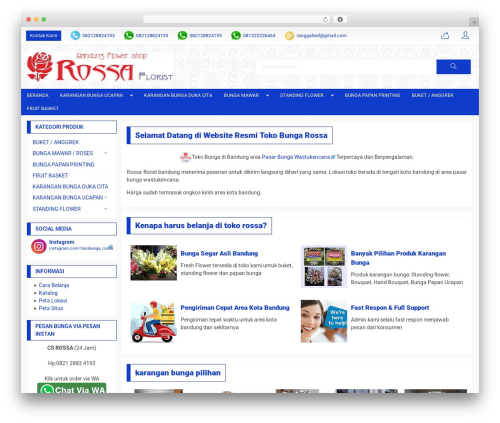Click the browser reload icon
Image resolution: width=500 pixels, height=423 pixels.
pos(325,20)
